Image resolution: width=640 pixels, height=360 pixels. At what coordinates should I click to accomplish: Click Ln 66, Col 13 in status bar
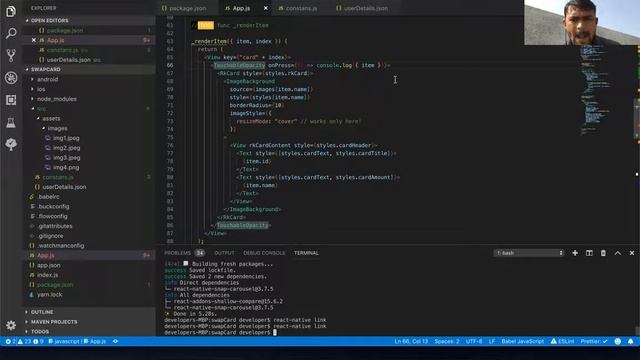click(x=411, y=341)
